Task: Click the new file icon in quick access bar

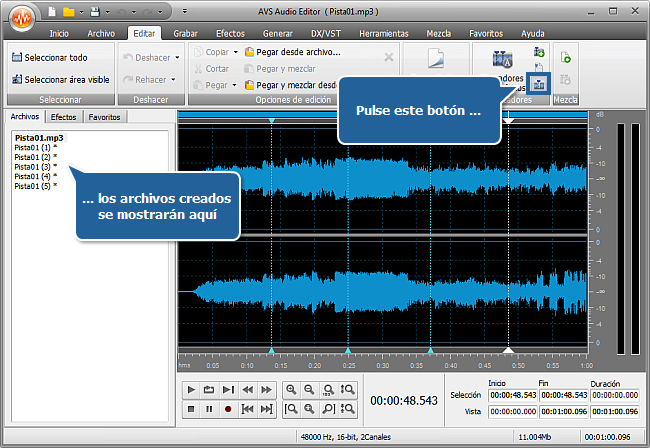Action: (52, 12)
